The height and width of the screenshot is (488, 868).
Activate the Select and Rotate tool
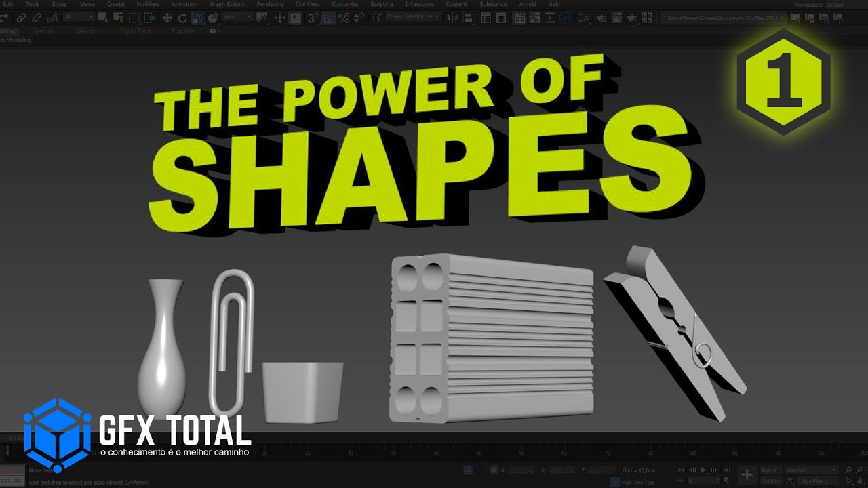pos(182,18)
